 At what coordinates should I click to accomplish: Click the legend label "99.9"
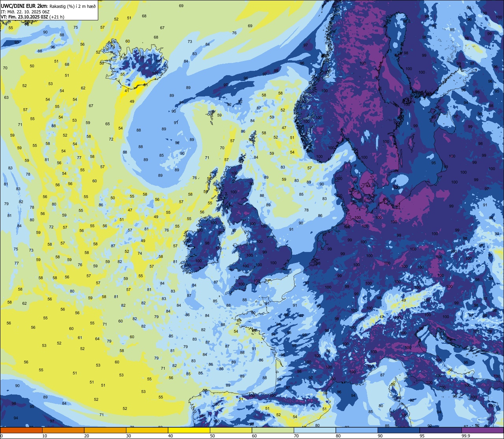coord(466,436)
